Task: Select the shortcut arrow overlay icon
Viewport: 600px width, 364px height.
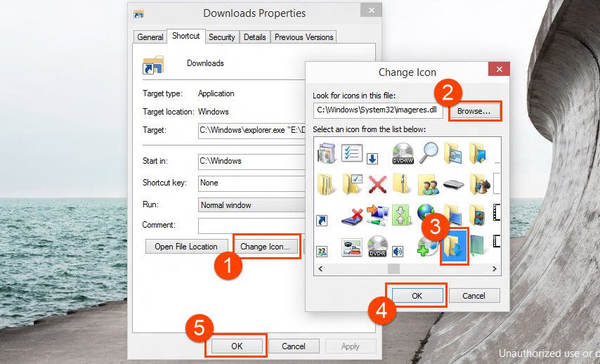Action: point(322,221)
